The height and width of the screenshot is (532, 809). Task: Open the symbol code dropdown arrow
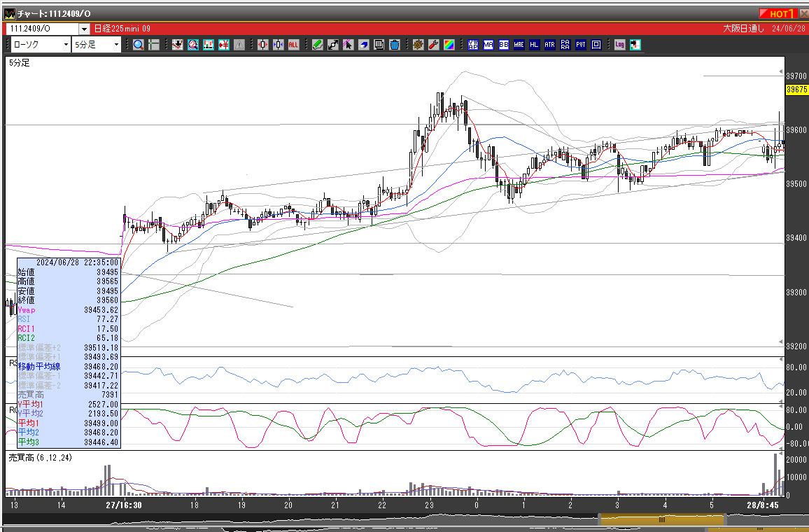pos(84,29)
